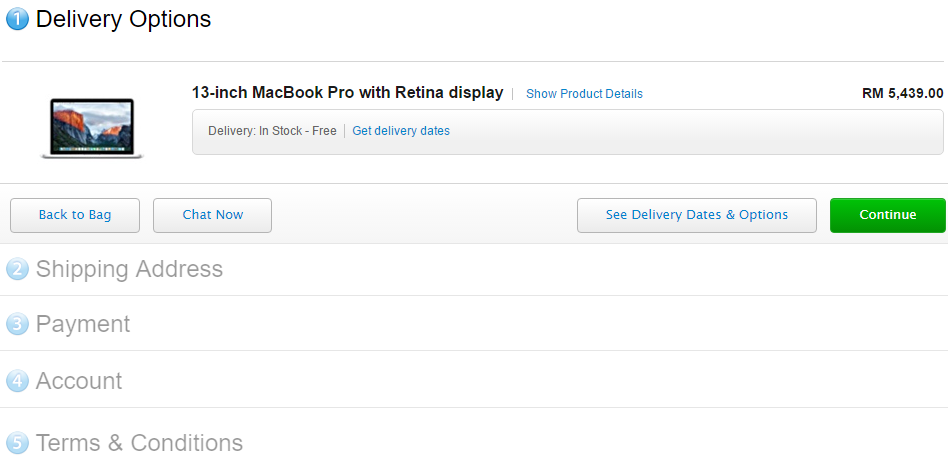Expand the Payment section heading

[x=83, y=324]
